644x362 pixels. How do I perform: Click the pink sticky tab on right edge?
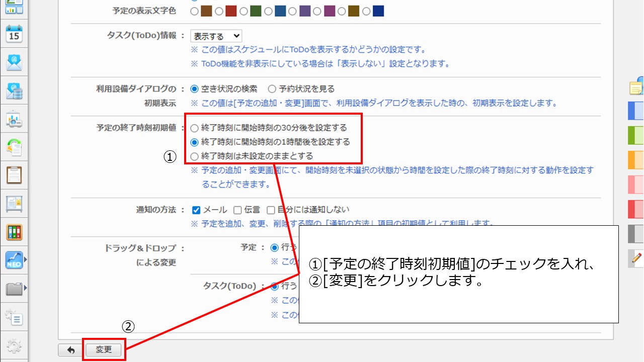pyautogui.click(x=636, y=185)
